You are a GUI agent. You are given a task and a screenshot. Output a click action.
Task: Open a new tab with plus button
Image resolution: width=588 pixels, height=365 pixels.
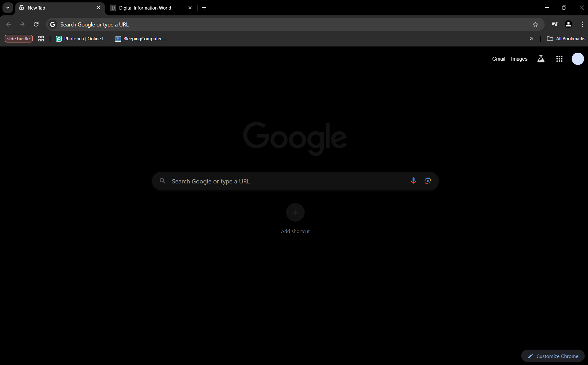click(x=204, y=8)
